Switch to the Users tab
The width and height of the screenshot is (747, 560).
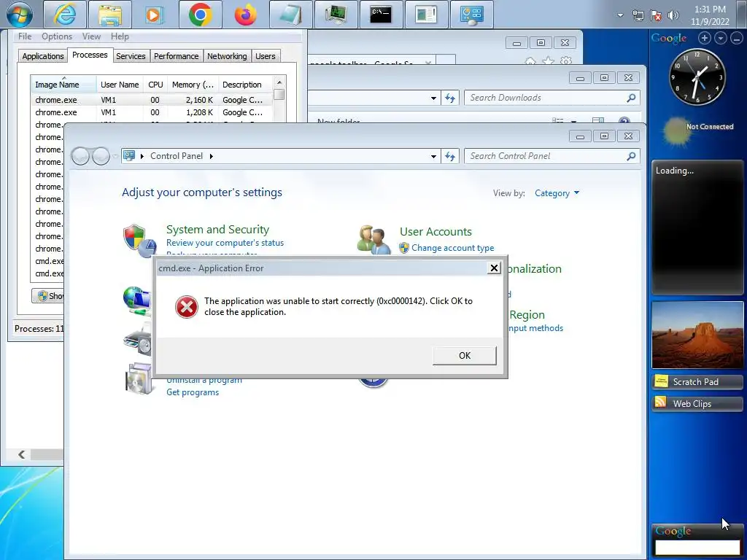click(265, 56)
